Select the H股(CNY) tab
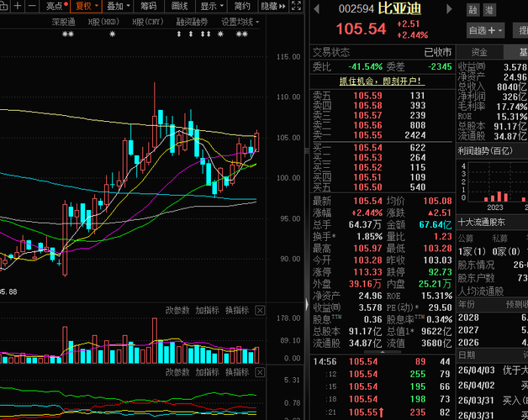Screen dimensions: 528x420 point(147,22)
